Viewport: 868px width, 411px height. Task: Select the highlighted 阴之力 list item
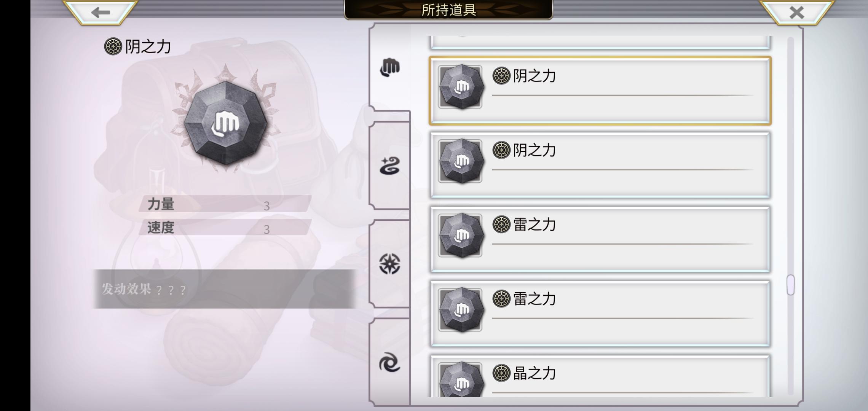[600, 91]
